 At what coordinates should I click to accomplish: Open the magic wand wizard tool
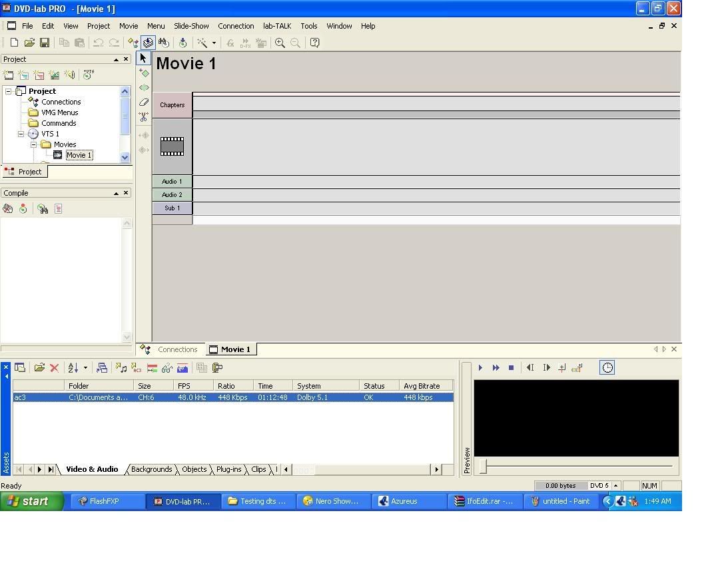coord(202,43)
